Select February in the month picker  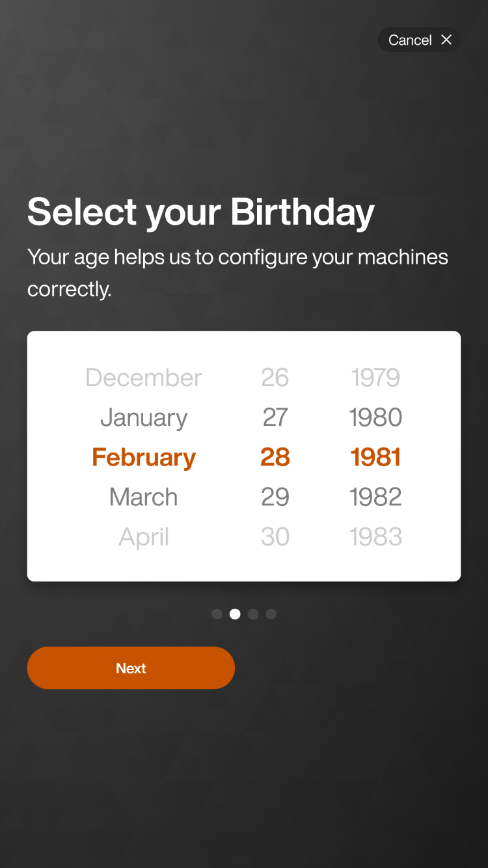(143, 457)
